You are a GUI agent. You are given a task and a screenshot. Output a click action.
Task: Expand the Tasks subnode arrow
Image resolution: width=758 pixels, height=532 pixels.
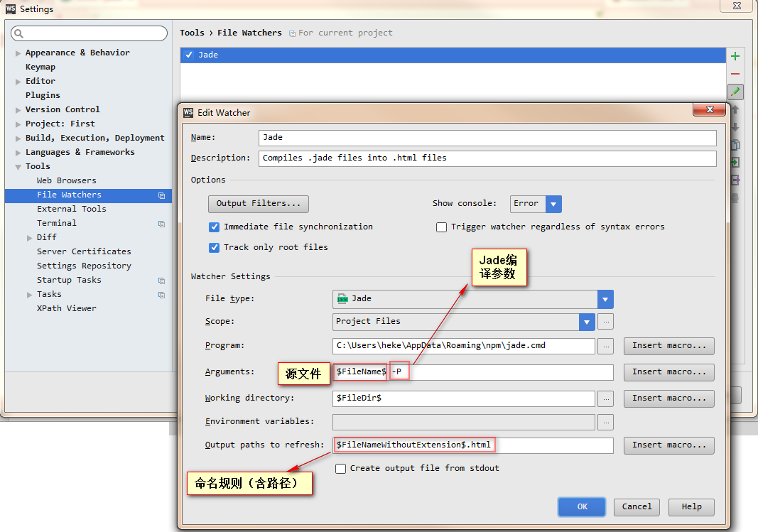30,295
